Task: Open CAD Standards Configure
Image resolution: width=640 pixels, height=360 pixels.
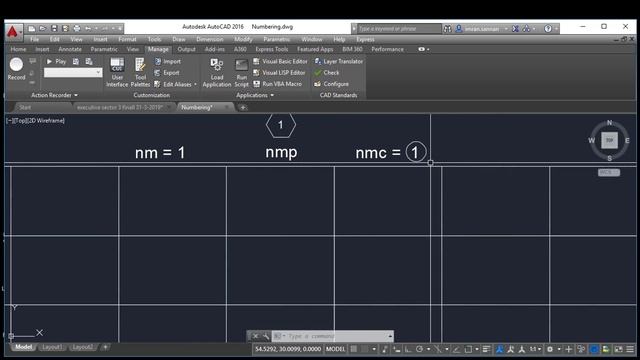Action: pos(331,84)
